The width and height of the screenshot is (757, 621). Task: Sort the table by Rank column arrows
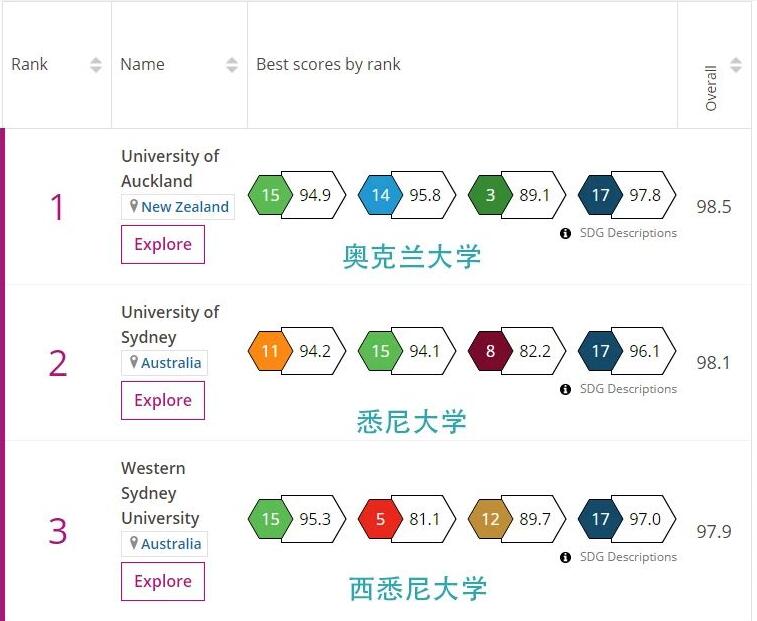[96, 65]
